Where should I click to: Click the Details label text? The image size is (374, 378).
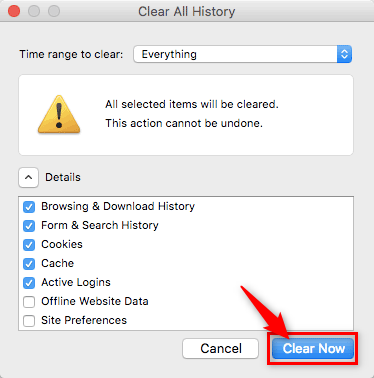(63, 177)
